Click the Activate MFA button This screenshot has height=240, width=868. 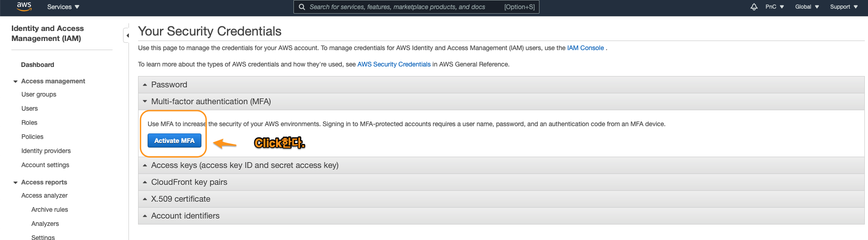[174, 141]
